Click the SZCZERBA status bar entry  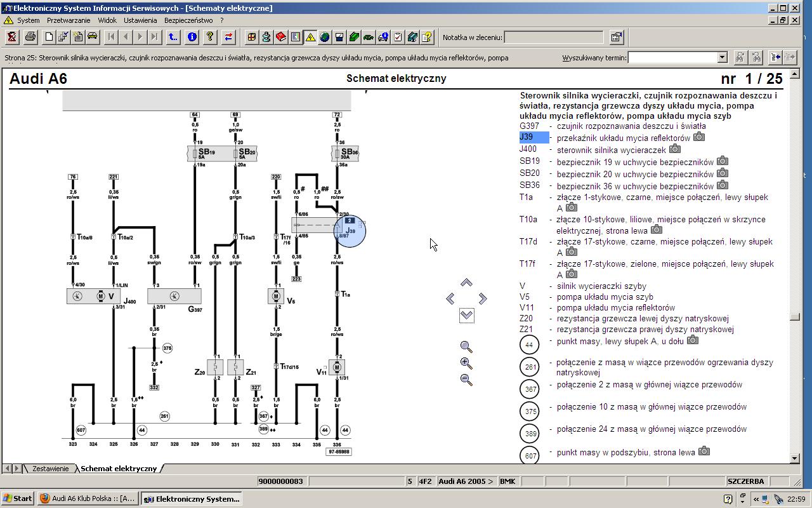746,481
